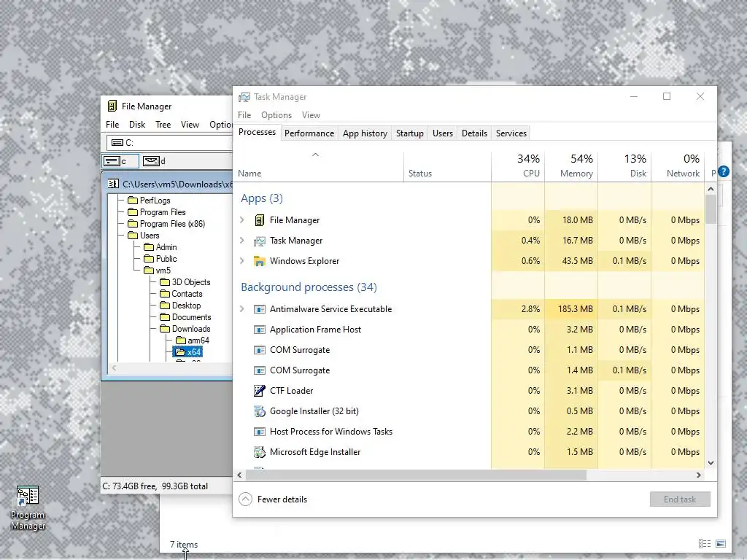Collapse Task Manager with Fewer details
Image resolution: width=747 pixels, height=560 pixels.
(273, 499)
